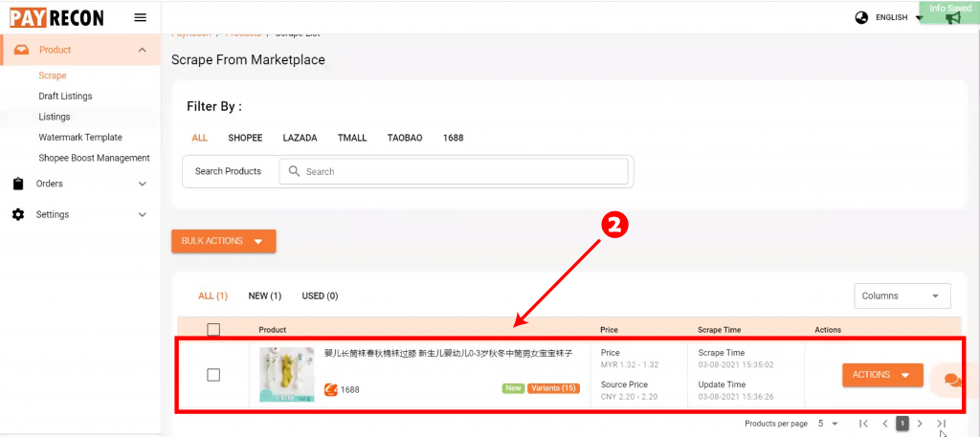Screen dimensions: 980x437
Task: Click the scrape time 03-08-2021 15:35:02
Action: [x=736, y=365]
